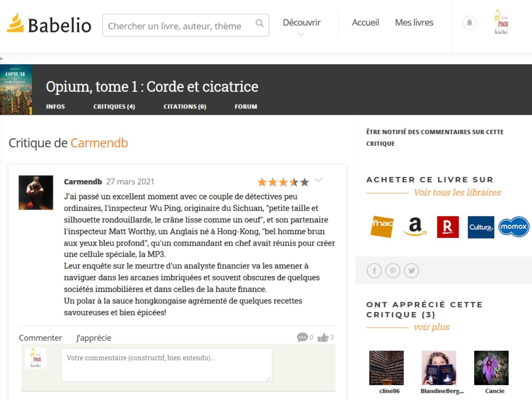Image resolution: width=532 pixels, height=400 pixels.
Task: Open the Cultura store icon
Action: point(481,227)
